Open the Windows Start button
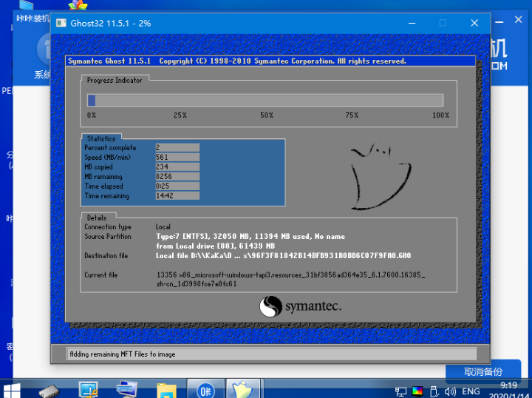The height and width of the screenshot is (398, 532). 12,391
